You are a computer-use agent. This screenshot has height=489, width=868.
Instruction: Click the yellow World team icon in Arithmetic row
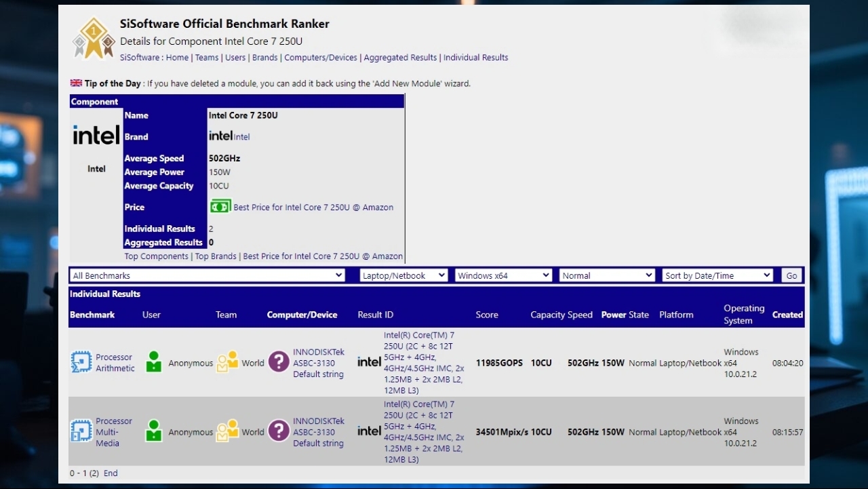[228, 362]
